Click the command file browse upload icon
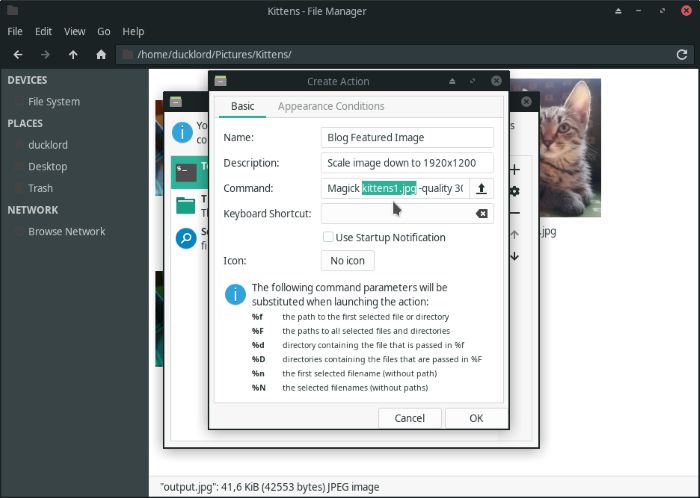The width and height of the screenshot is (700, 498). tap(481, 188)
